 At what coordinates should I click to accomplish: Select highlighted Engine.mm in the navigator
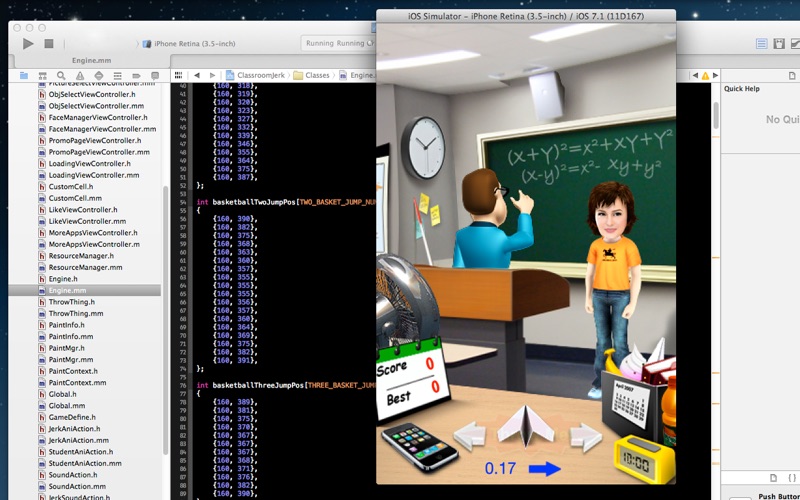[85, 290]
